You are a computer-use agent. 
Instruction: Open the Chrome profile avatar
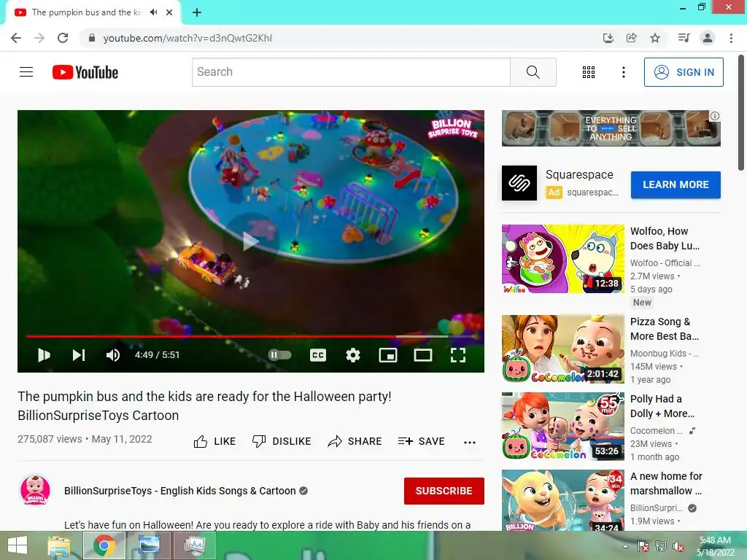[x=708, y=38]
